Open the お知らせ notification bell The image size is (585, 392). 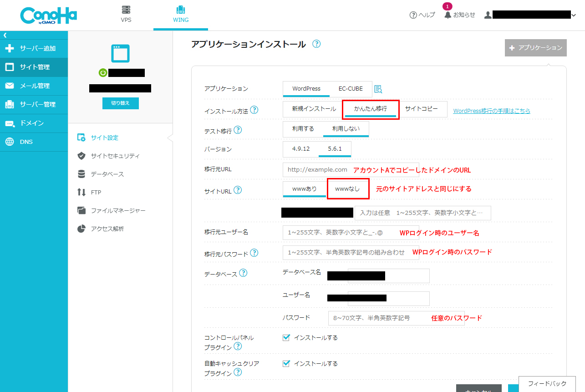460,15
